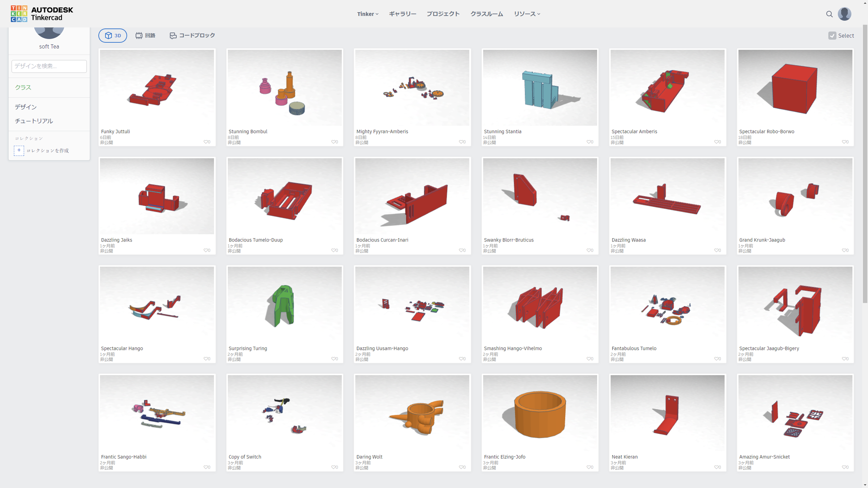The height and width of the screenshot is (488, 868).
Task: Expand the リソース dropdown menu
Action: click(527, 14)
